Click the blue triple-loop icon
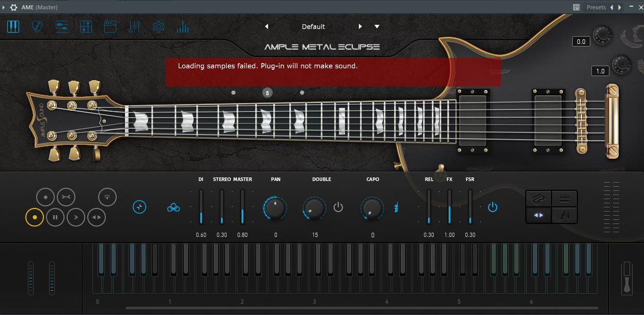644x315 pixels. (x=174, y=207)
